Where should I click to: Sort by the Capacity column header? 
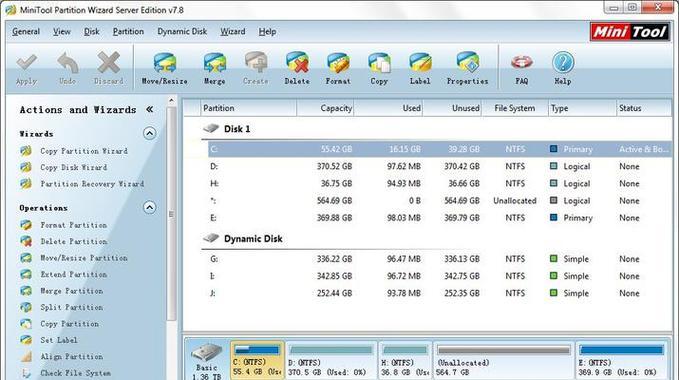coord(326,108)
